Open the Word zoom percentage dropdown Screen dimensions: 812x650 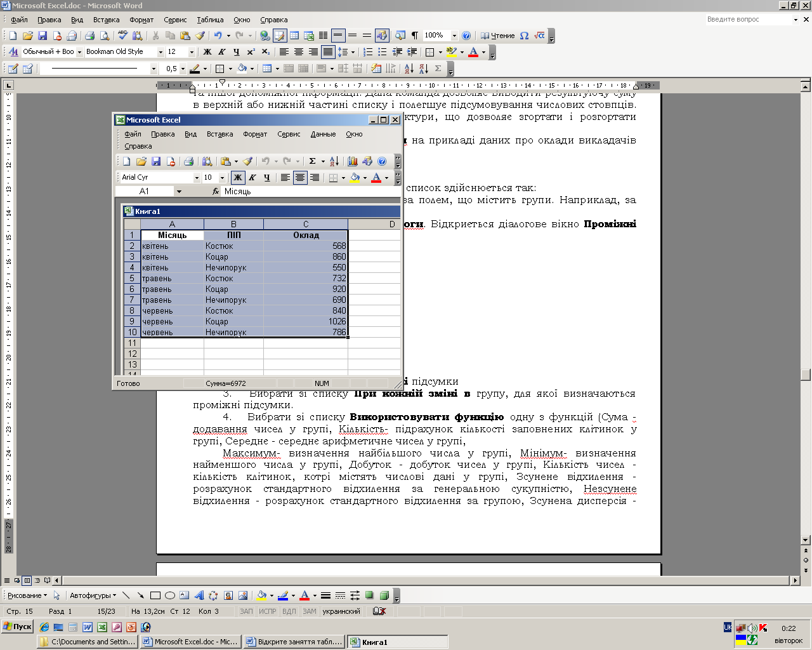point(454,36)
